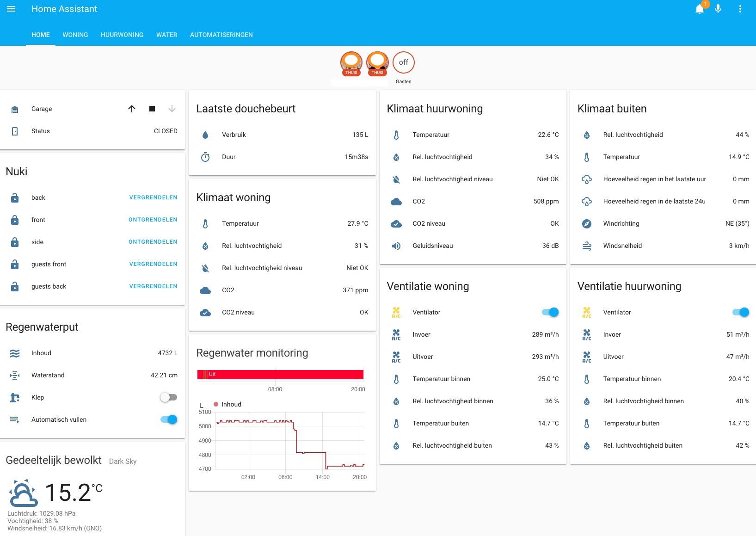Click the Windrichting compass icon
This screenshot has width=756, height=536.
tap(586, 224)
